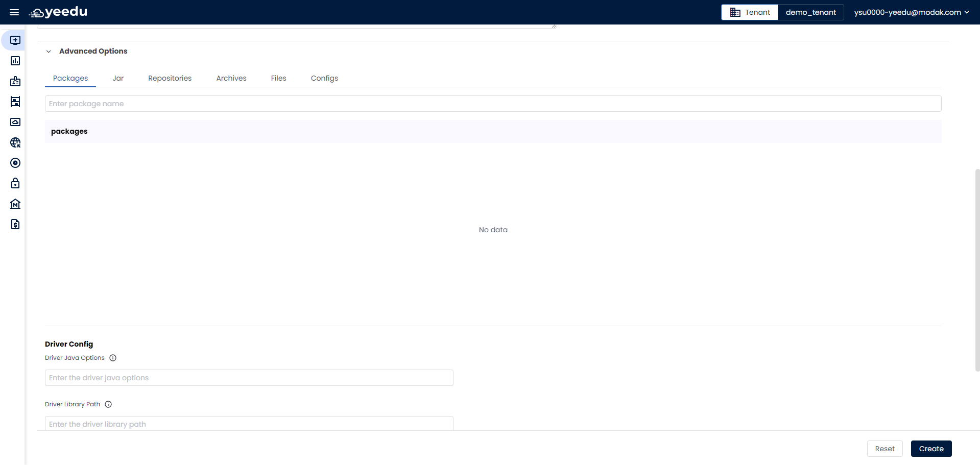Click the Driver Config heading
This screenshot has height=465, width=980.
pyautogui.click(x=69, y=344)
